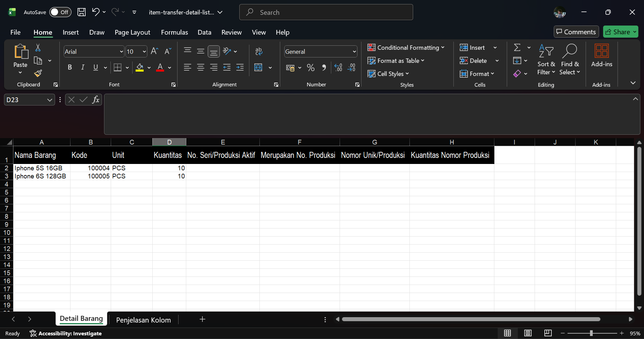This screenshot has height=339, width=644.
Task: Switch to the Penjelasan Kolom sheet tab
Action: (143, 320)
